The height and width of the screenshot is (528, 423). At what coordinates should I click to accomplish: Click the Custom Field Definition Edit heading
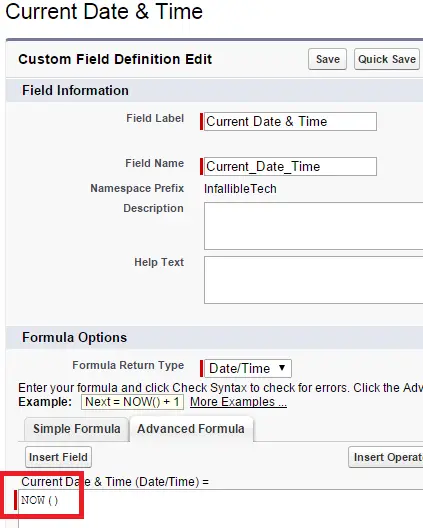(x=115, y=59)
